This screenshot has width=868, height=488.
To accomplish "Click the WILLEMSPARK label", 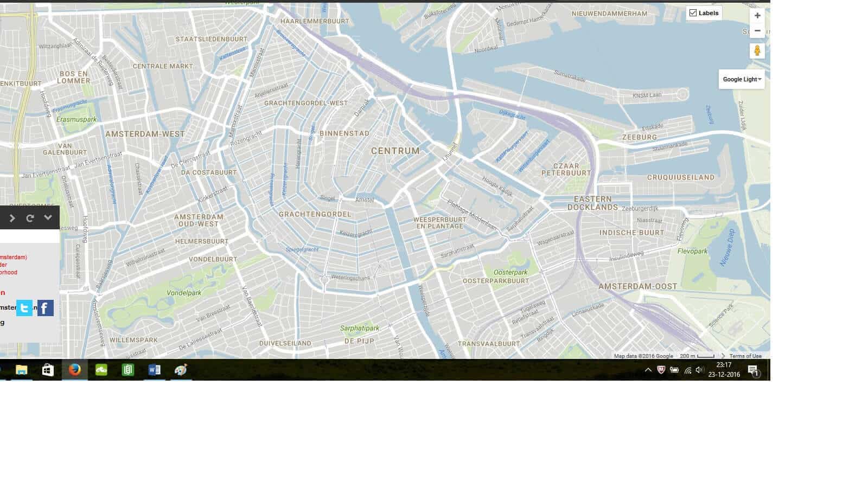I will [133, 341].
